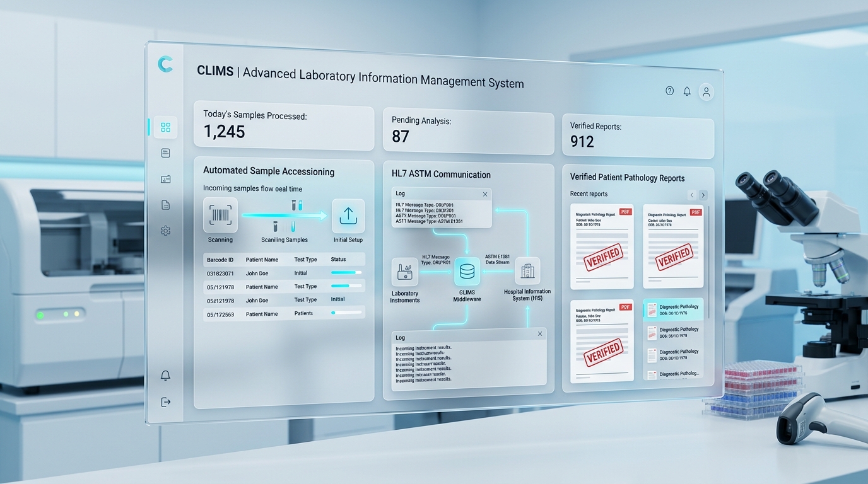Screen dimensions: 868x484
Task: Click the Verified Reports value 912
Action: 582,142
